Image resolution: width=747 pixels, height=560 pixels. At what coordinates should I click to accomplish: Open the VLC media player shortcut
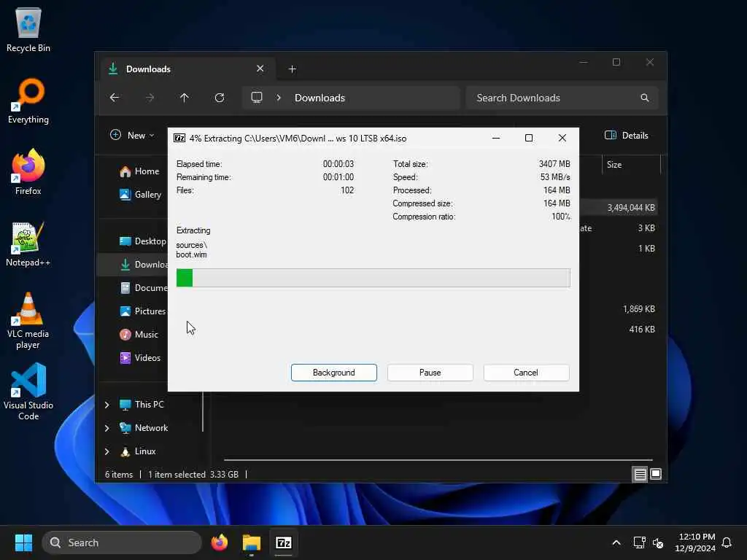tap(28, 321)
